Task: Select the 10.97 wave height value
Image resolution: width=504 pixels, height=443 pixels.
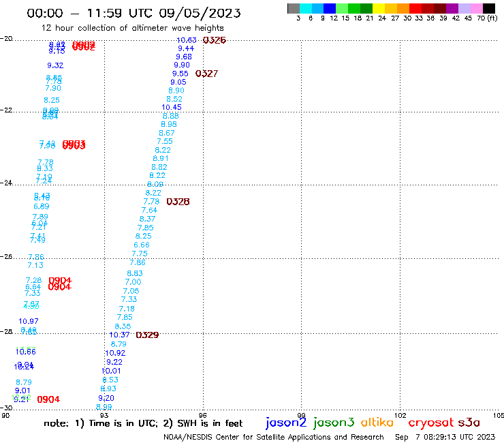Action: tap(29, 322)
